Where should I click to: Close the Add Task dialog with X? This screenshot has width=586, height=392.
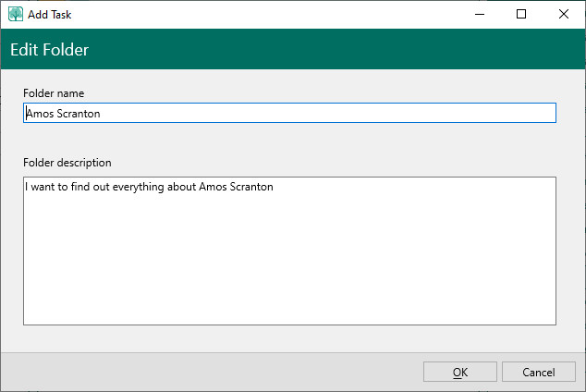pyautogui.click(x=564, y=14)
